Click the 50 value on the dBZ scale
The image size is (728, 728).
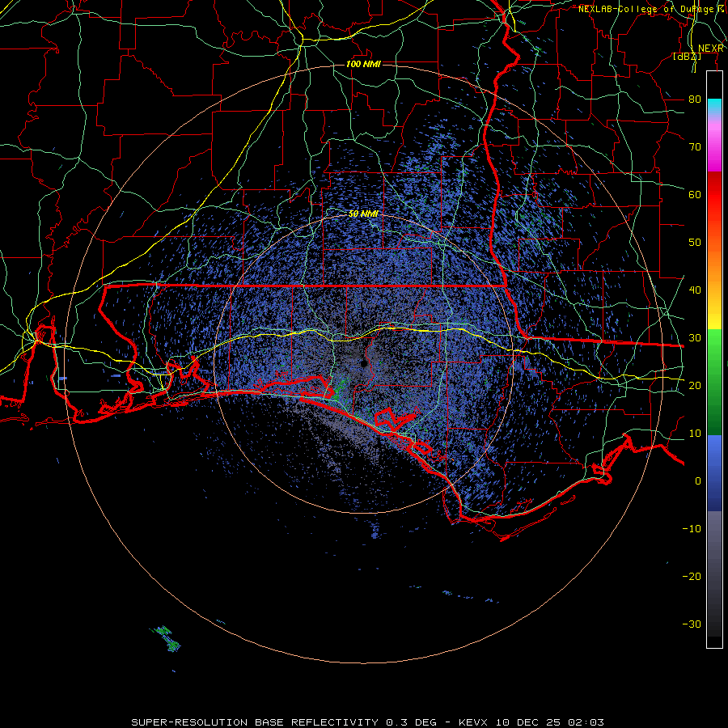click(695, 243)
